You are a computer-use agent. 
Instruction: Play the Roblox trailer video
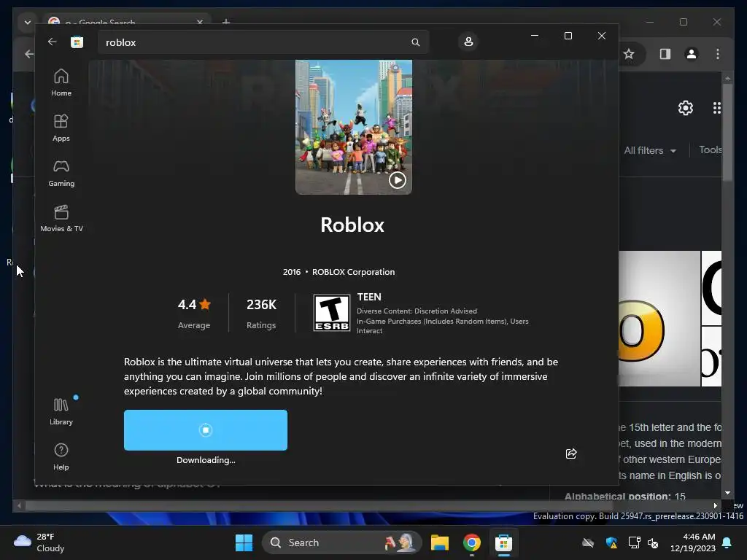click(x=398, y=180)
